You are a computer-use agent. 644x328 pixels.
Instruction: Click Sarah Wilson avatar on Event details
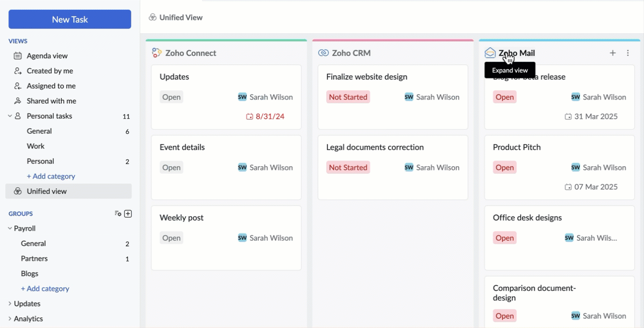click(x=242, y=167)
